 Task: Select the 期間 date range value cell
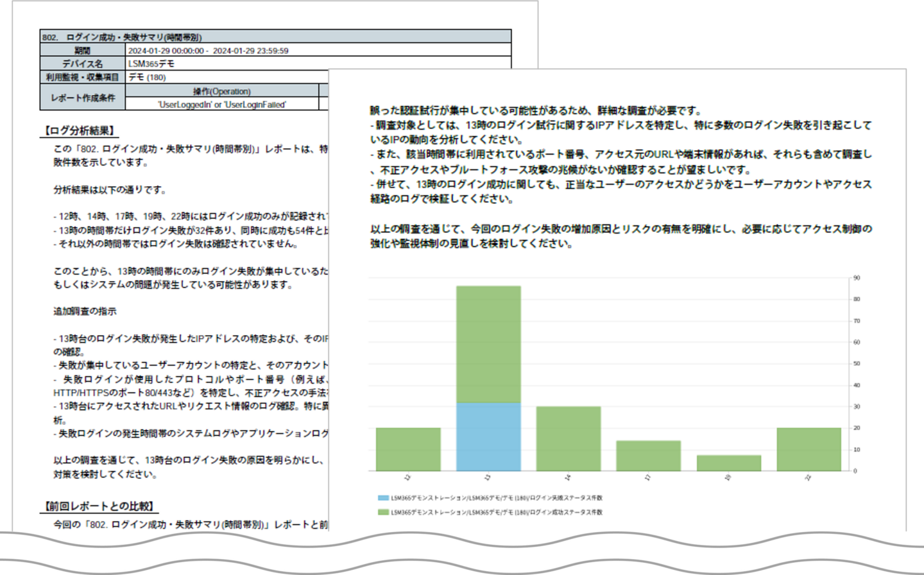point(209,51)
